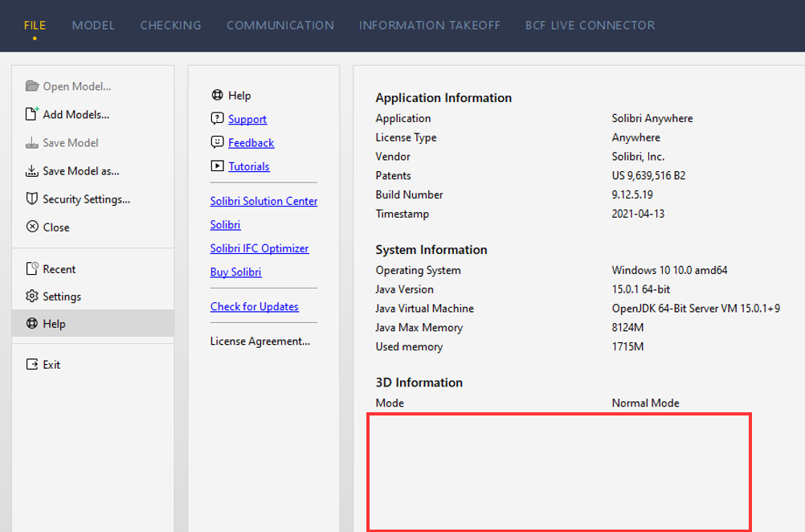Click the Feedback smiley icon

pos(217,141)
